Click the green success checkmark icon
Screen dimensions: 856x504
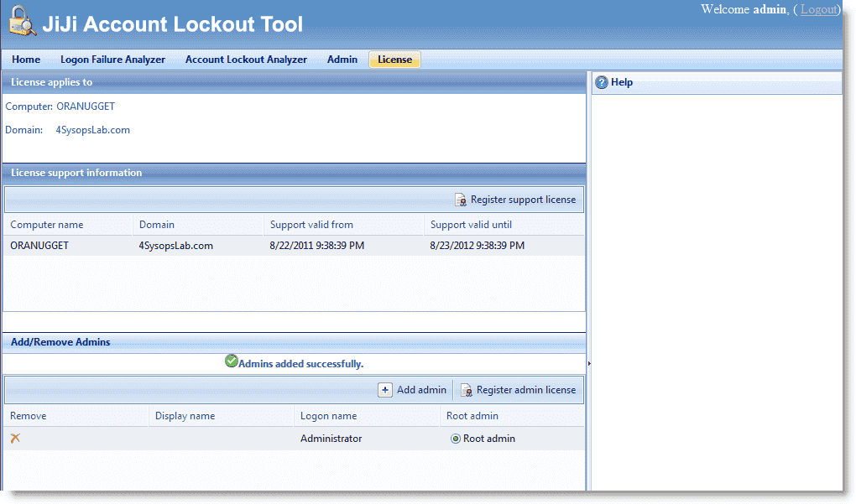[232, 361]
